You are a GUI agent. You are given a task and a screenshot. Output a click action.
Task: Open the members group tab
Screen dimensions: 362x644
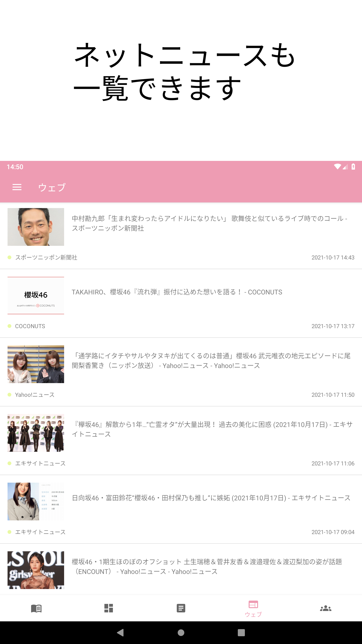pyautogui.click(x=325, y=608)
